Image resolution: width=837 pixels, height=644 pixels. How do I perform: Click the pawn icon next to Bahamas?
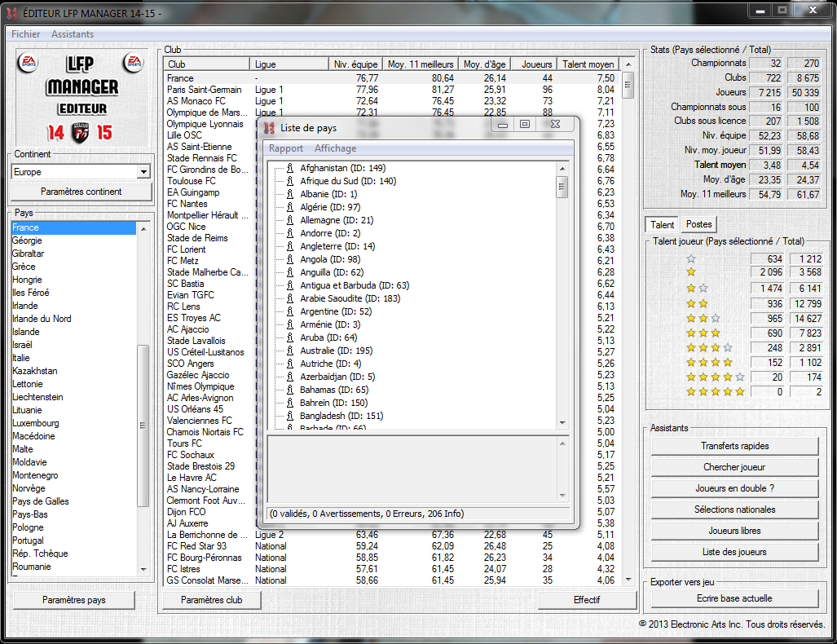pos(290,390)
